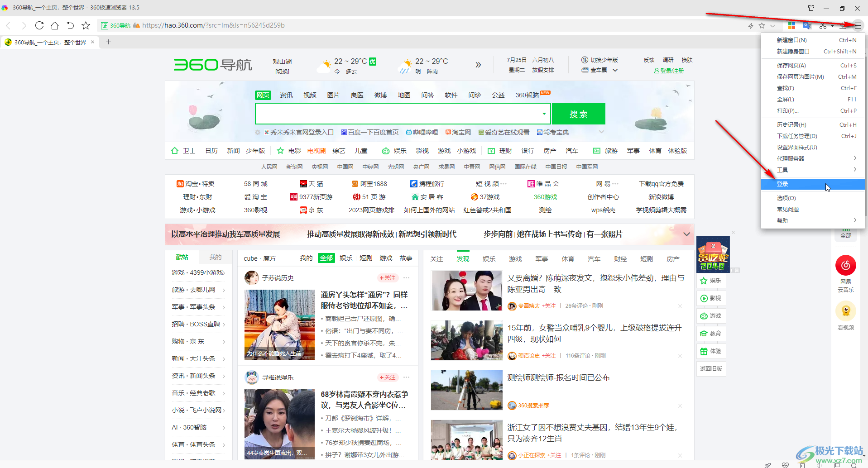Open the Google Translate extension icon

tap(807, 26)
